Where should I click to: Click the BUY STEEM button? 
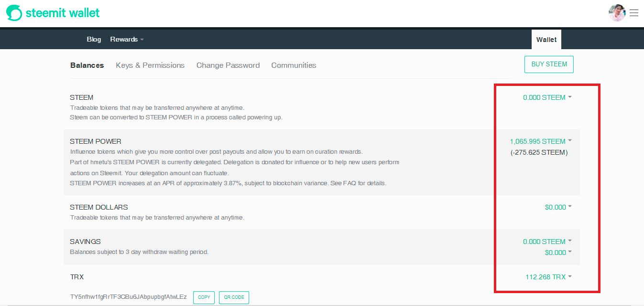click(x=549, y=64)
